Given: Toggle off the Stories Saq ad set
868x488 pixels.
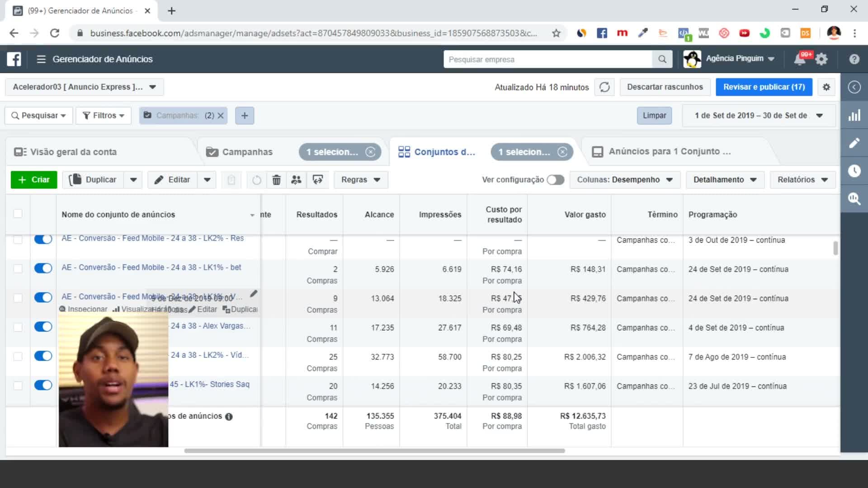Looking at the screenshot, I should [43, 385].
